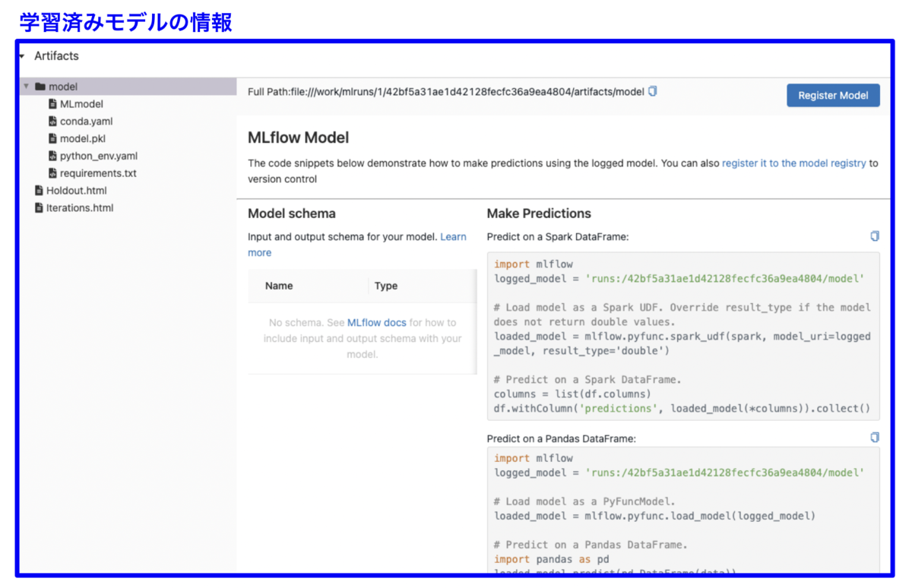Open Holdout.html in the artifact tree
The width and height of the screenshot is (912, 588).
pos(77,191)
